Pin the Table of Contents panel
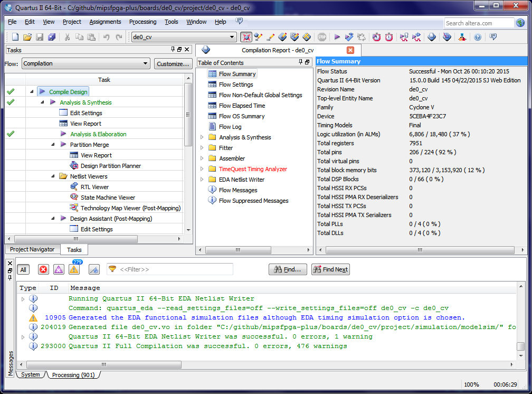 pos(300,62)
